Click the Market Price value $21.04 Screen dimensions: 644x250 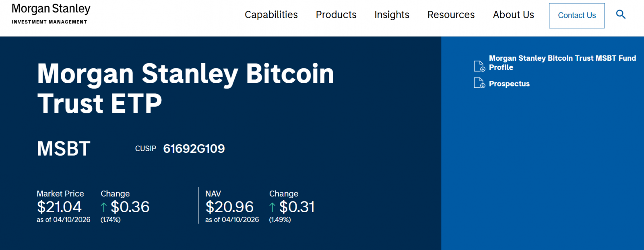click(59, 207)
